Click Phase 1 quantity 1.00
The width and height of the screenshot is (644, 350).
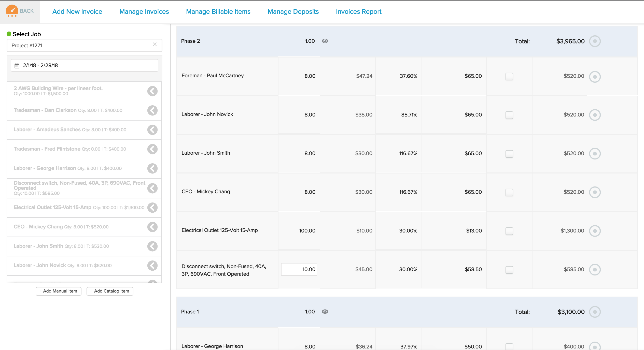tap(310, 312)
